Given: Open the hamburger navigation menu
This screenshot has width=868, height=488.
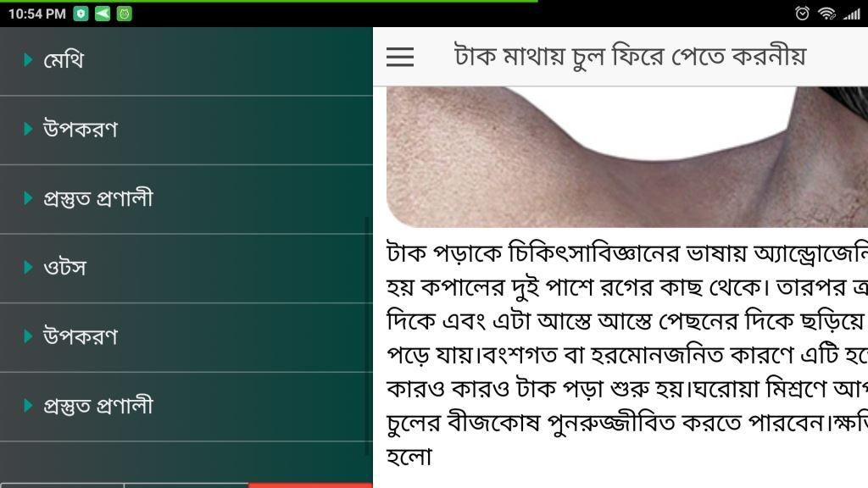Looking at the screenshot, I should (x=400, y=57).
